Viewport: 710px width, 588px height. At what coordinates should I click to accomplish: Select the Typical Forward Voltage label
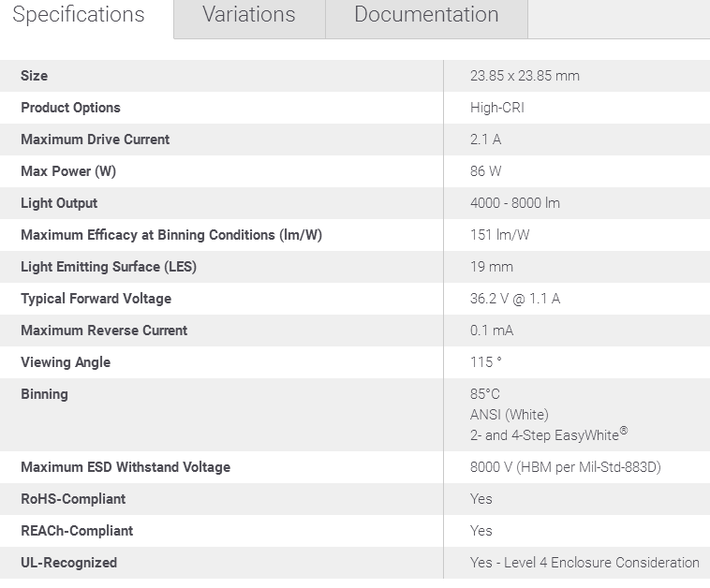96,299
